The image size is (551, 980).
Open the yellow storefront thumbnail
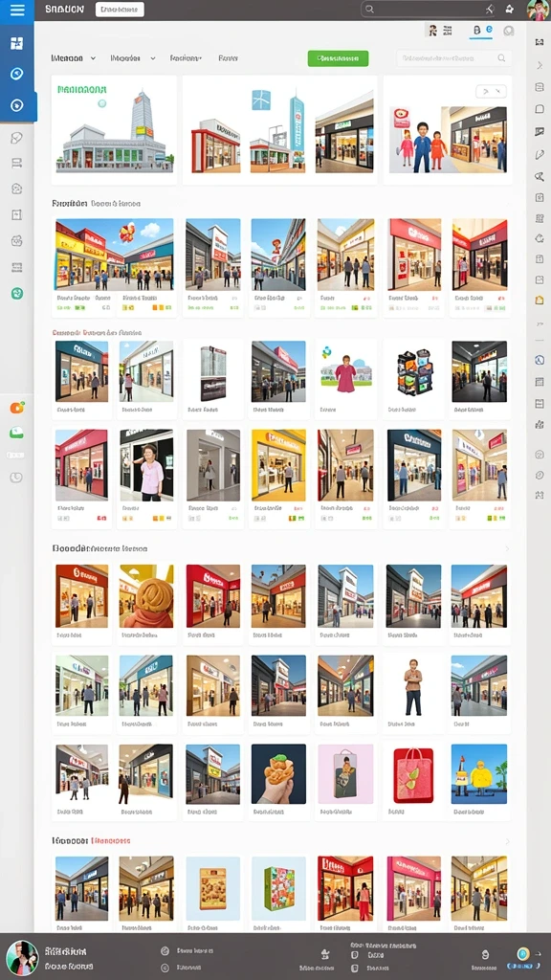click(x=278, y=465)
